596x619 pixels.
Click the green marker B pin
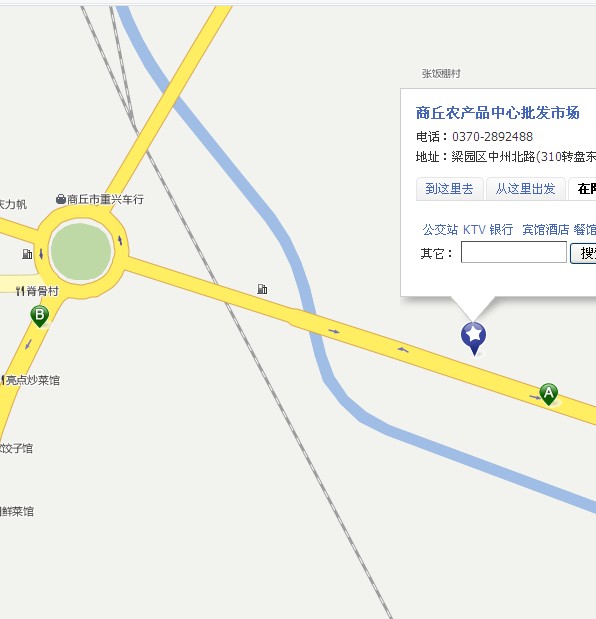39,316
